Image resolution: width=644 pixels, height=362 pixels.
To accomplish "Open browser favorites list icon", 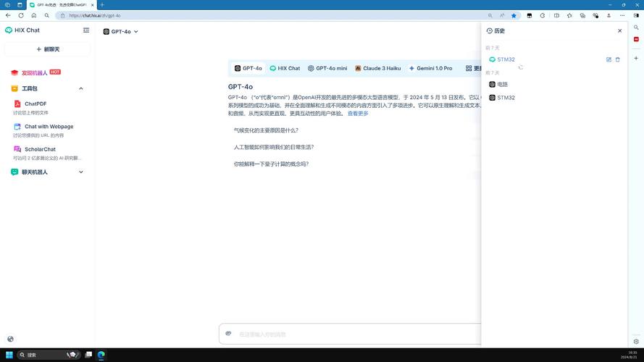I will click(569, 16).
